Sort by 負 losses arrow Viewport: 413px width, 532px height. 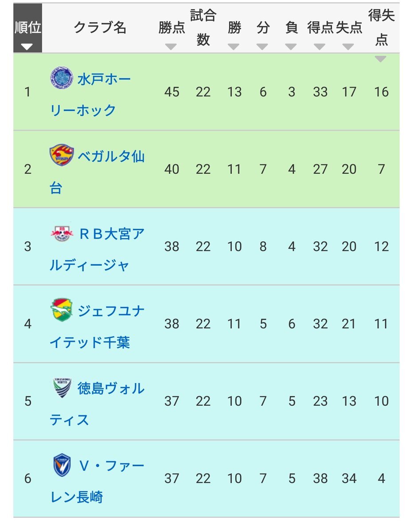(x=291, y=47)
